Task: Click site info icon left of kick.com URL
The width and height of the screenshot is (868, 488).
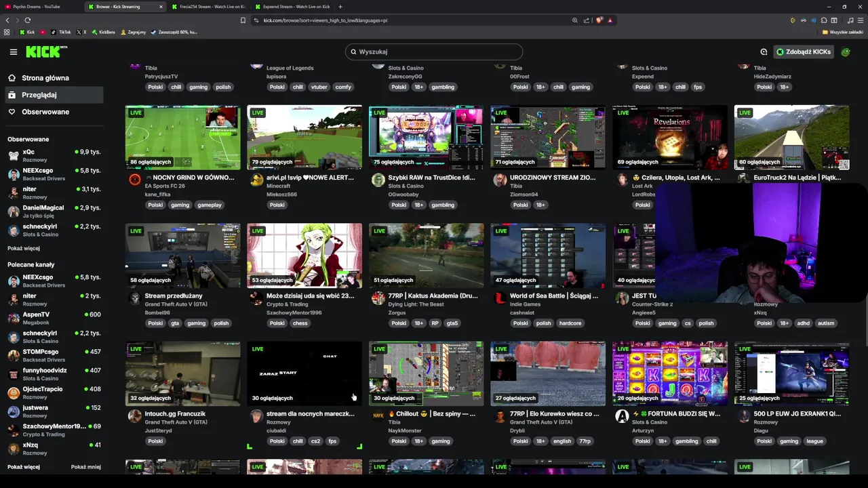Action: (x=256, y=20)
